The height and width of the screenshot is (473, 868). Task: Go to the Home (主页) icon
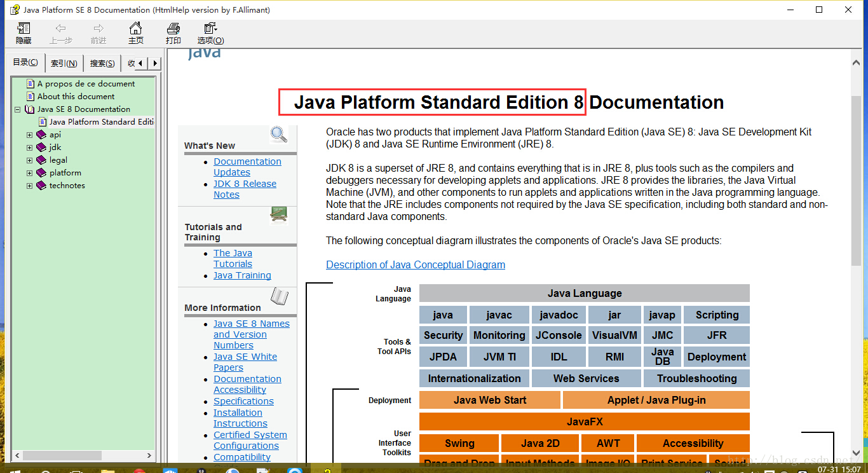[135, 28]
